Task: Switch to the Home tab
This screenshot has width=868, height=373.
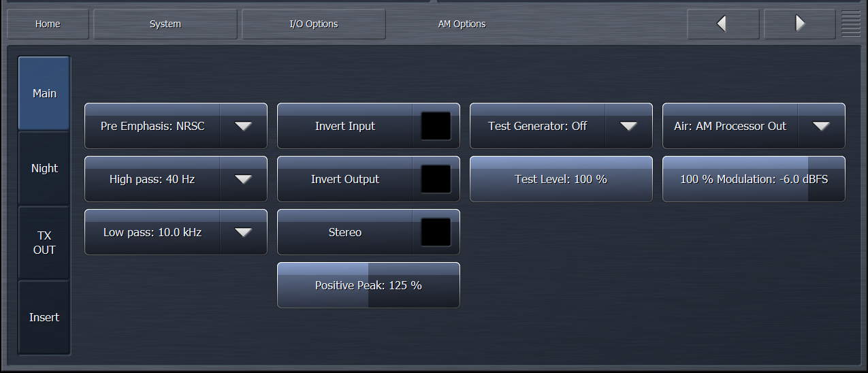Action: [48, 24]
